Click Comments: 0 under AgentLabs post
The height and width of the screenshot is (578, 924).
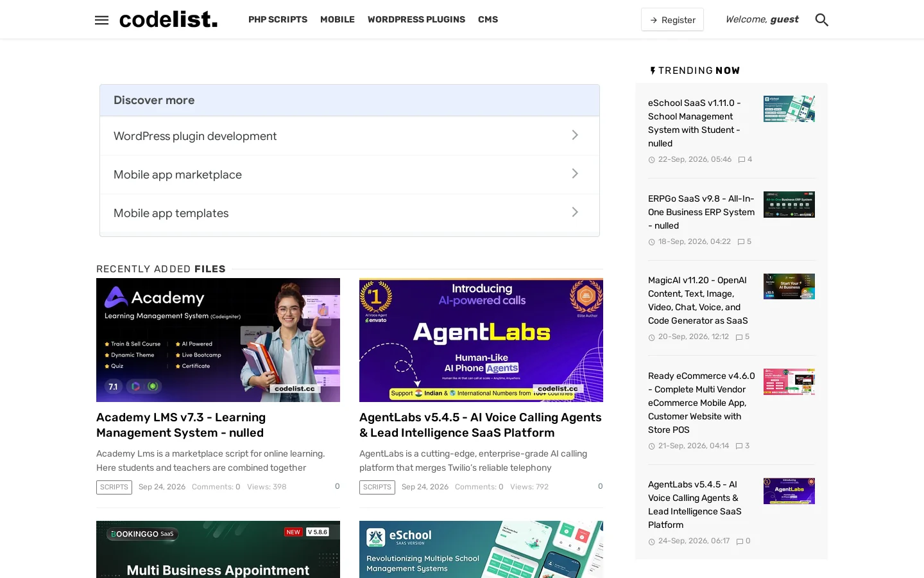click(x=479, y=487)
